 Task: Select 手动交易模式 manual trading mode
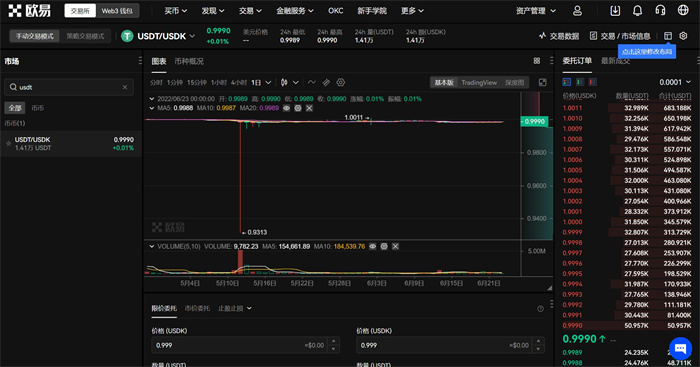[35, 36]
